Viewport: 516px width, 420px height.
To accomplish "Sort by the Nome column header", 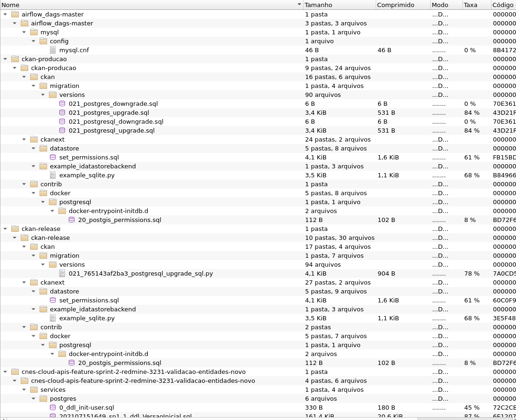I will [x=152, y=5].
